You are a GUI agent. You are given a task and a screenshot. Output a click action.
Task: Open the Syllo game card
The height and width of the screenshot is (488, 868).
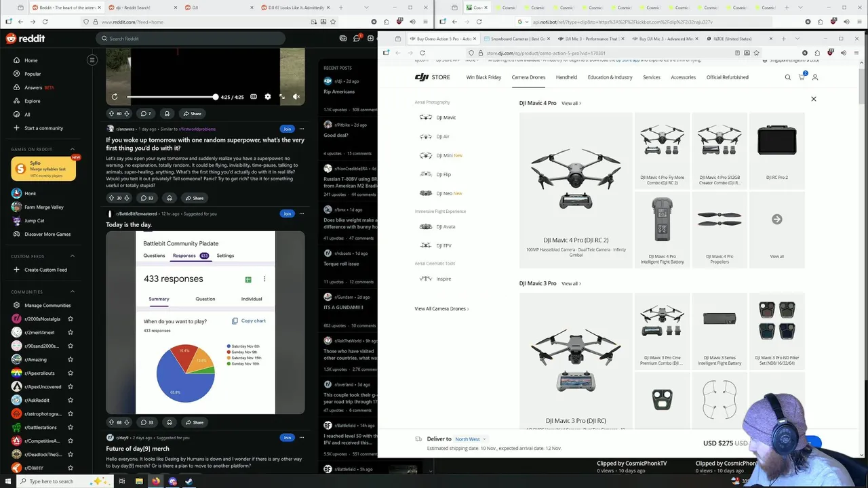pos(43,169)
